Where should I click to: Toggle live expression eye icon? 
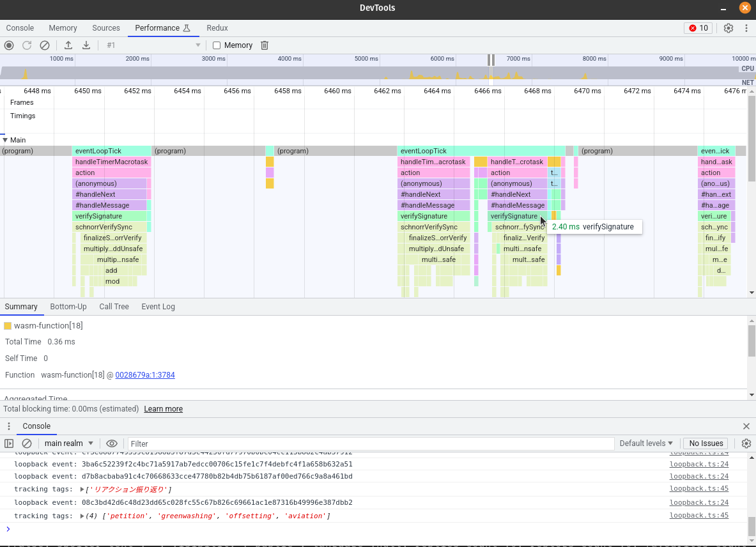112,443
